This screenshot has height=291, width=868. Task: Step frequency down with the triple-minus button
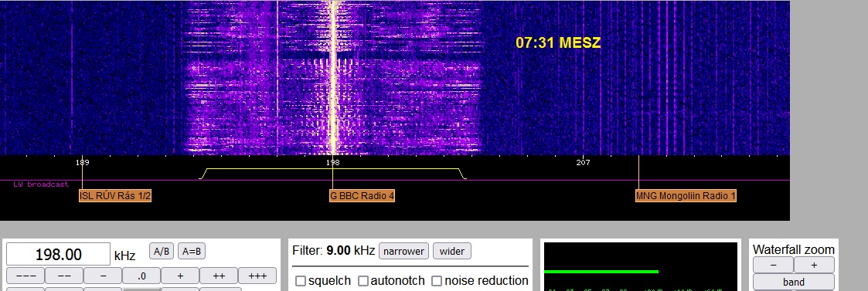click(x=25, y=276)
